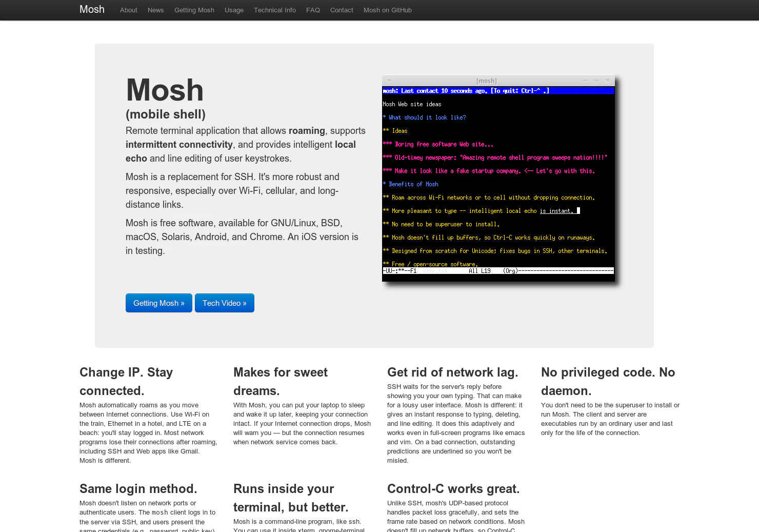
Task: Click 'Change IP. Stay connected.' heading
Action: (126, 381)
